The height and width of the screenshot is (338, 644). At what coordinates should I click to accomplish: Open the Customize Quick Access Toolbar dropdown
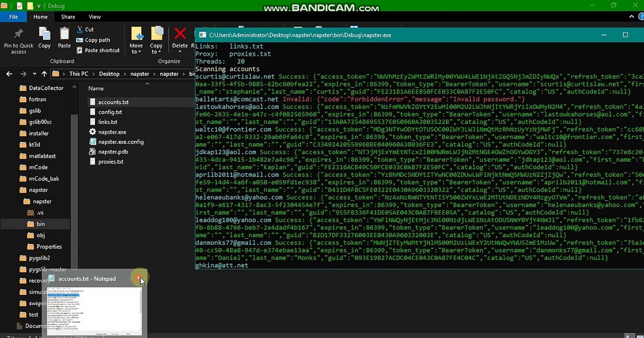[x=39, y=7]
